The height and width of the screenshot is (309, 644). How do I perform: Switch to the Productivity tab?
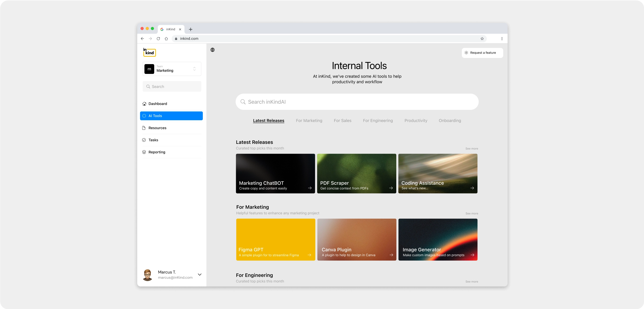point(416,120)
